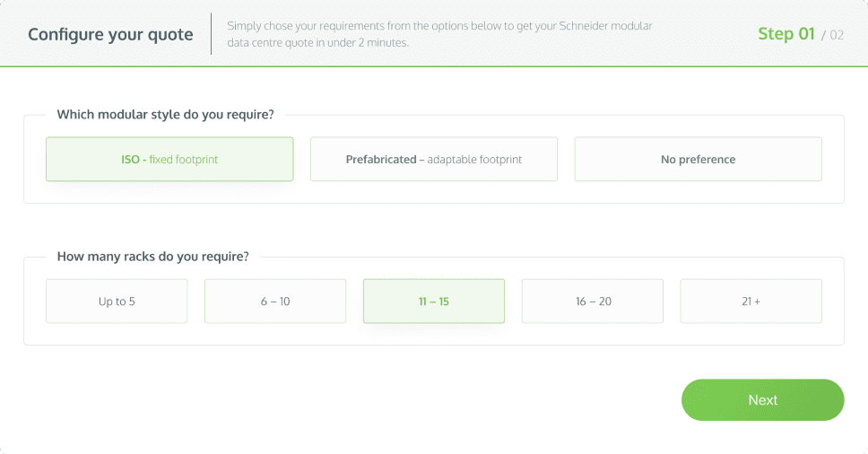The width and height of the screenshot is (868, 454).
Task: Pick the 16 – 20 racks option
Action: 593,301
